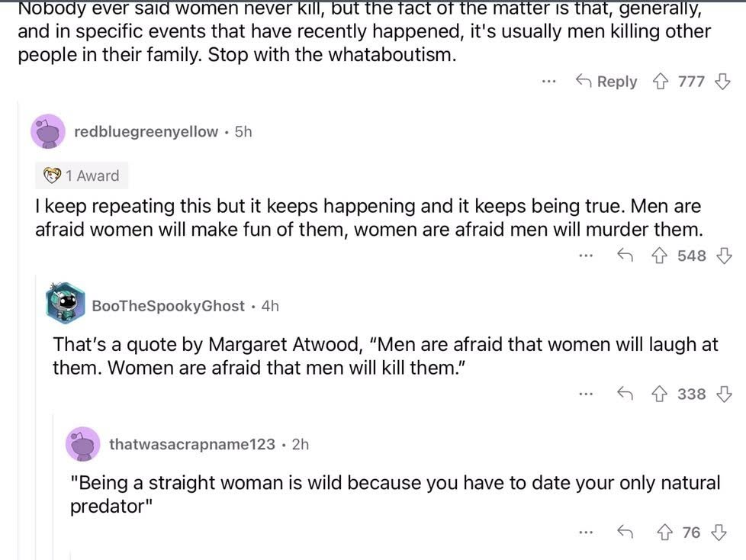This screenshot has height=560, width=746.
Task: Reply to thatwasacrapname123's comment via arrow
Action: click(625, 532)
